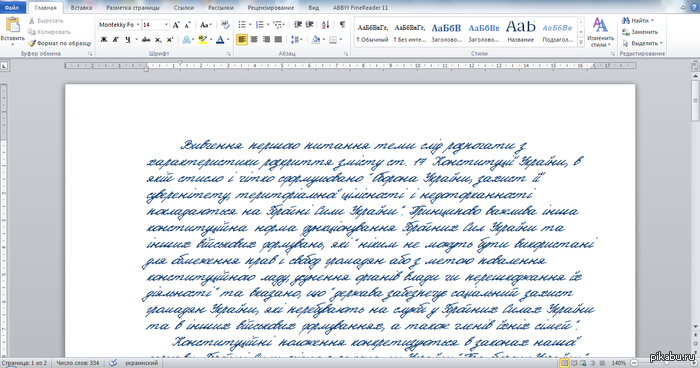Open the Вид tab
Viewport: 700px width, 368px height.
tap(314, 8)
